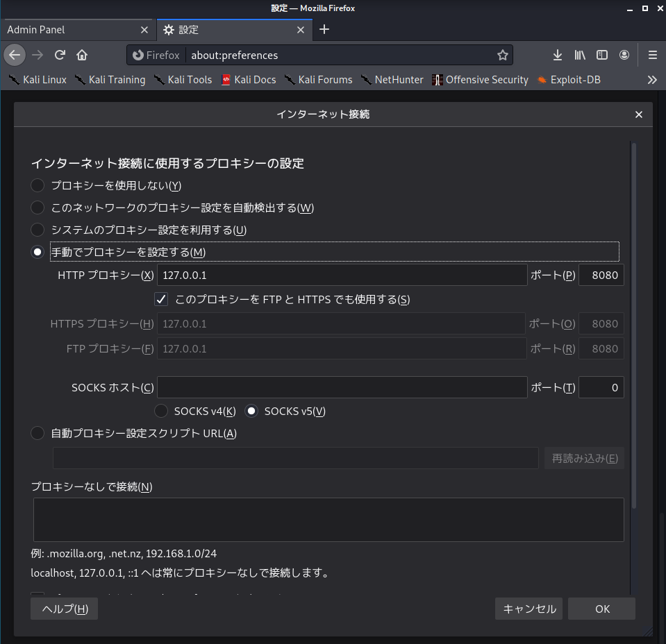
Task: Choose the system proxy settings option
Action: click(x=38, y=230)
